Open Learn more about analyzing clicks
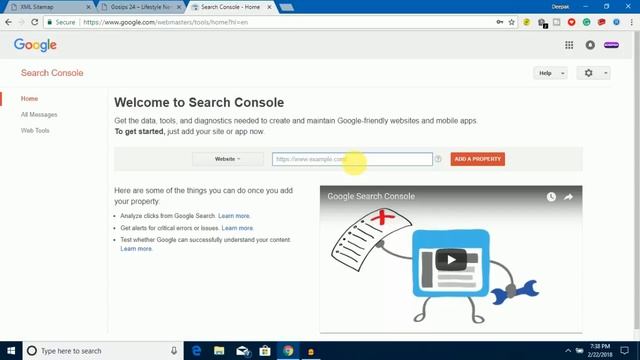 pyautogui.click(x=233, y=216)
